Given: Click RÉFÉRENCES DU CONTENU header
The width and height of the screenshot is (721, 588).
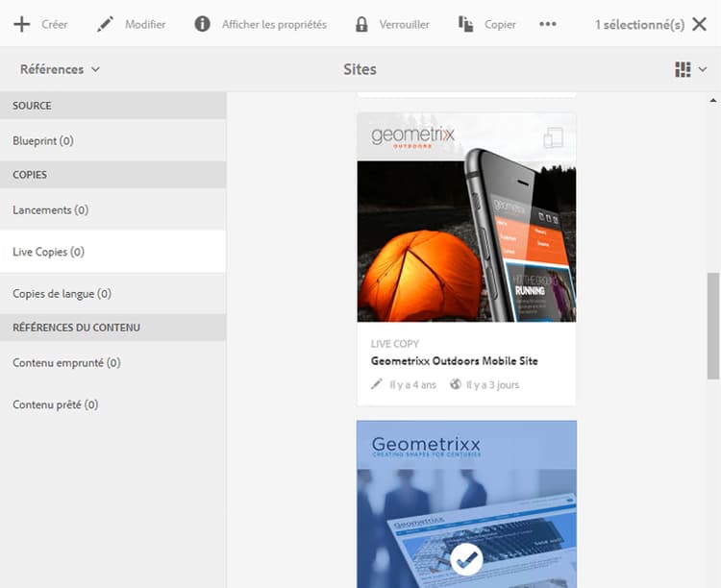Looking at the screenshot, I should point(112,328).
